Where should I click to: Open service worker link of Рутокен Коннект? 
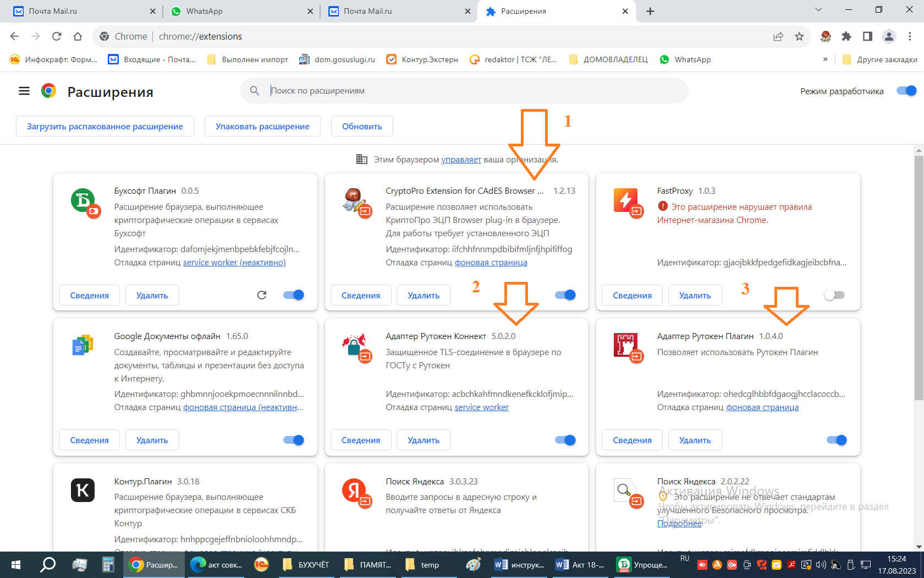coord(482,407)
